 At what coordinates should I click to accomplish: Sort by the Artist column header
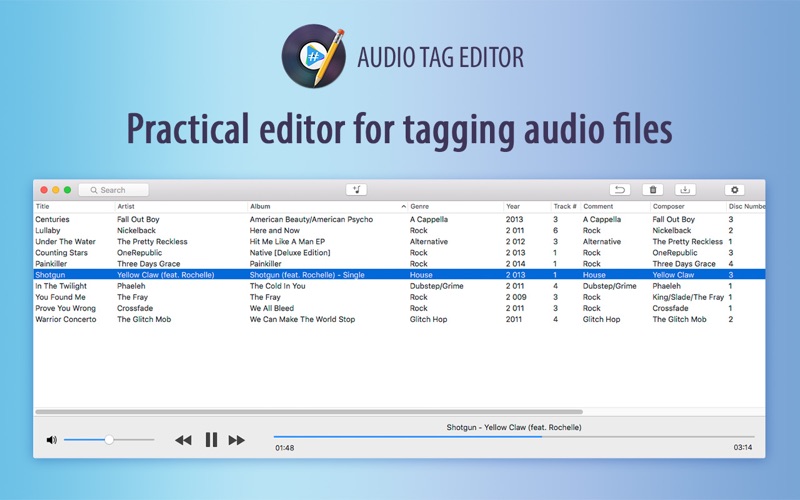click(126, 207)
